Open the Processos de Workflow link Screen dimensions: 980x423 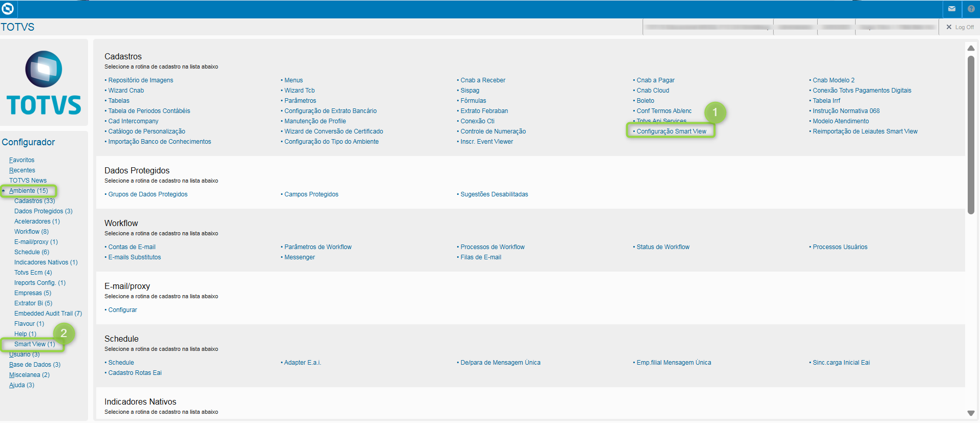[493, 247]
